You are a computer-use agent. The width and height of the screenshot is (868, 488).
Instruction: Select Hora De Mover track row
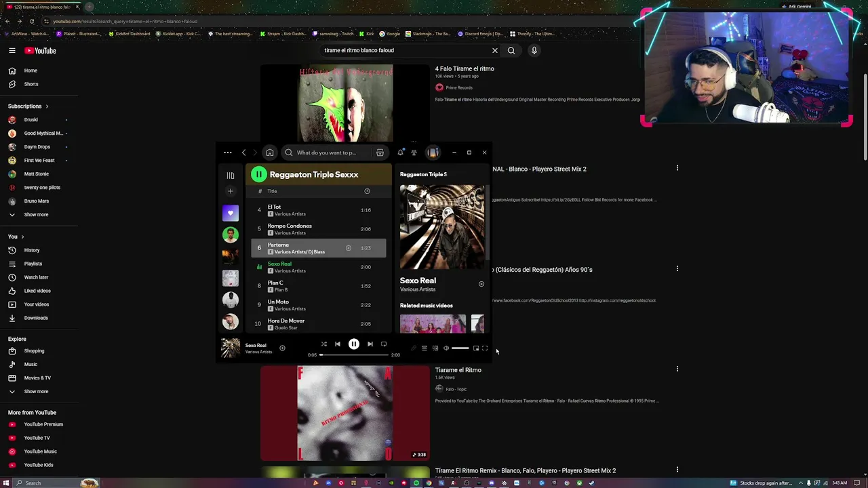click(319, 324)
